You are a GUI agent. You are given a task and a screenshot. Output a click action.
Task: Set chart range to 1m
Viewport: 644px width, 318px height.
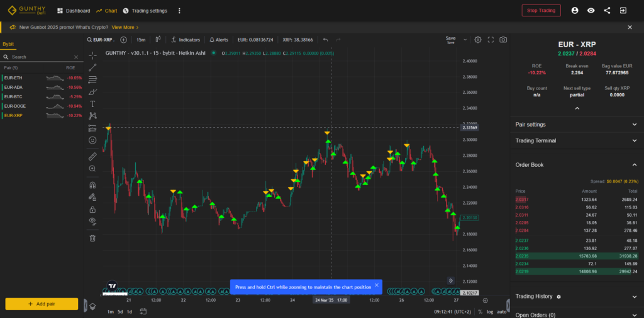(x=111, y=312)
